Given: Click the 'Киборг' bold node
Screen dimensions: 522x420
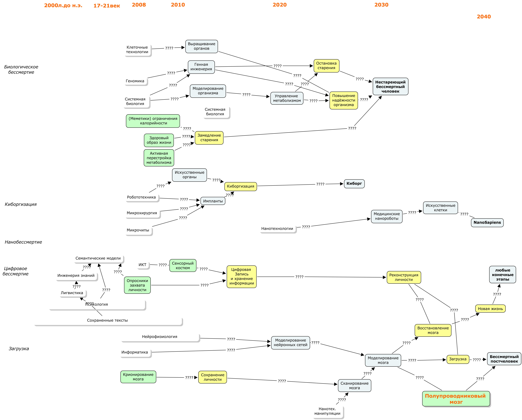Looking at the screenshot, I should coord(354,184).
